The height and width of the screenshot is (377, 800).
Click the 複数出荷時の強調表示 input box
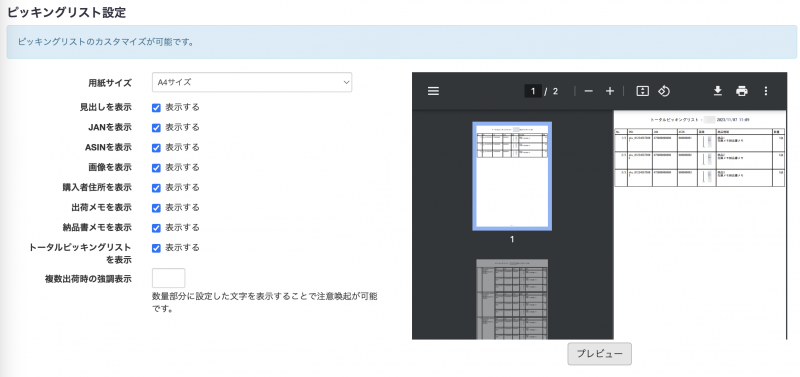click(x=168, y=278)
